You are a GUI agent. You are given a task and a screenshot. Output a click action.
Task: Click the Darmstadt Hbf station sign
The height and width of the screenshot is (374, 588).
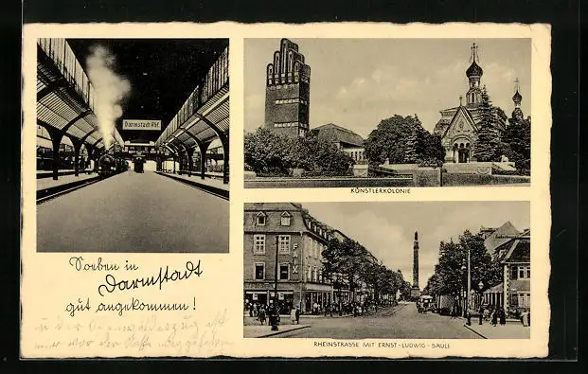(x=142, y=125)
